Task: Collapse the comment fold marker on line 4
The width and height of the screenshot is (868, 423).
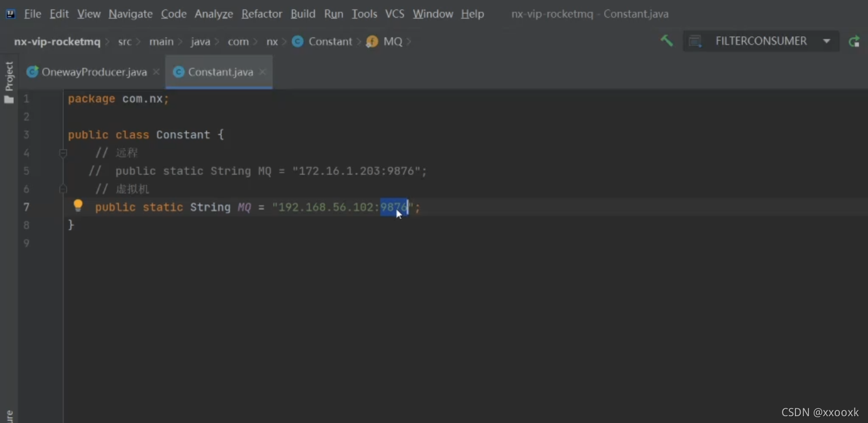Action: pyautogui.click(x=63, y=153)
